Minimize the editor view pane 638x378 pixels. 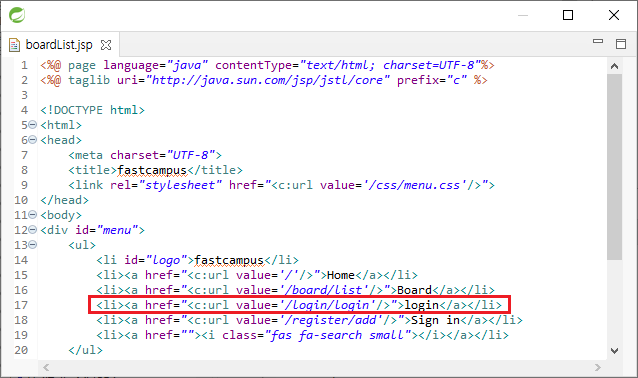598,41
